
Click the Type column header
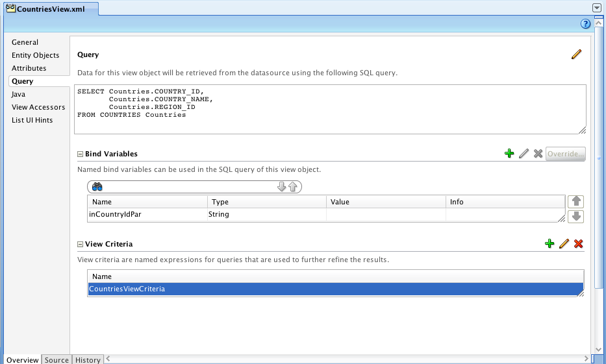click(267, 202)
